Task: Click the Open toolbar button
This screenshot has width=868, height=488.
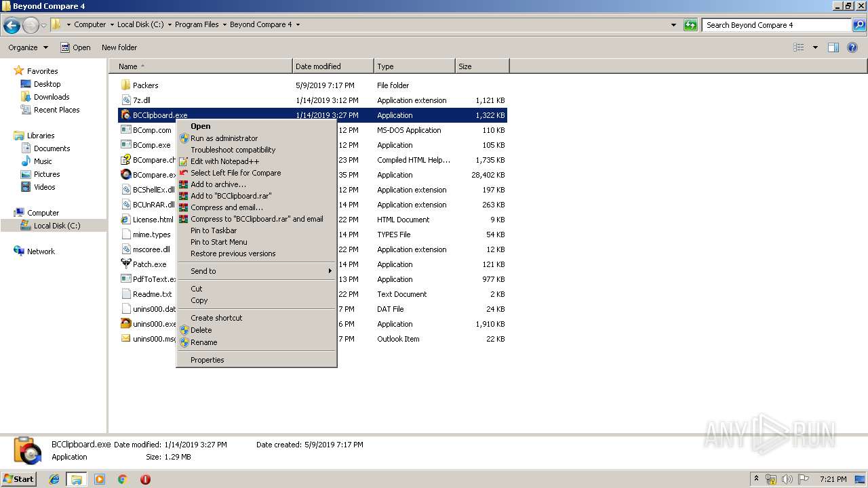Action: (x=75, y=47)
